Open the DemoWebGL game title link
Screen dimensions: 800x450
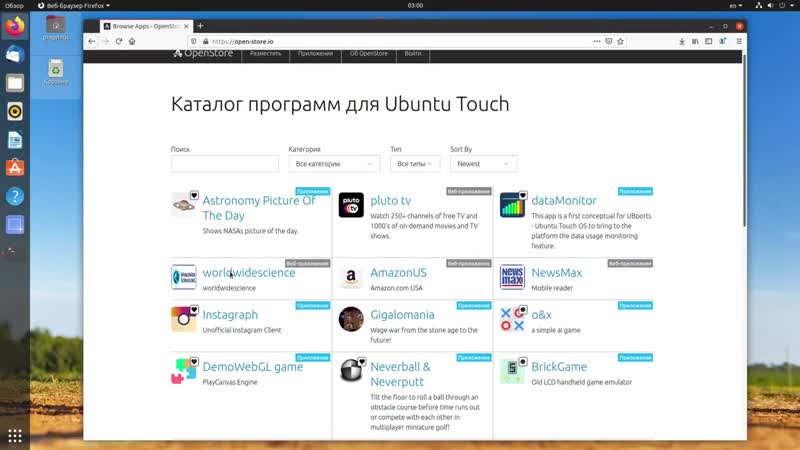[x=253, y=367]
